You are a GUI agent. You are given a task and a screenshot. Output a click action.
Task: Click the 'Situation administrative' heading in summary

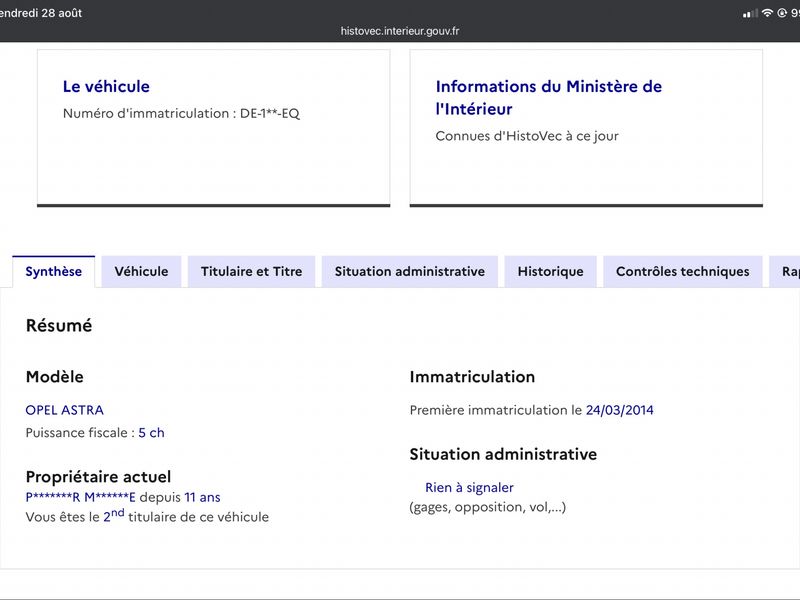(x=503, y=454)
